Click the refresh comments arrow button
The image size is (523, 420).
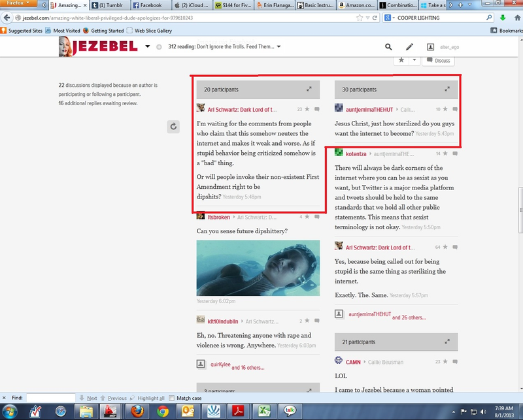[173, 127]
